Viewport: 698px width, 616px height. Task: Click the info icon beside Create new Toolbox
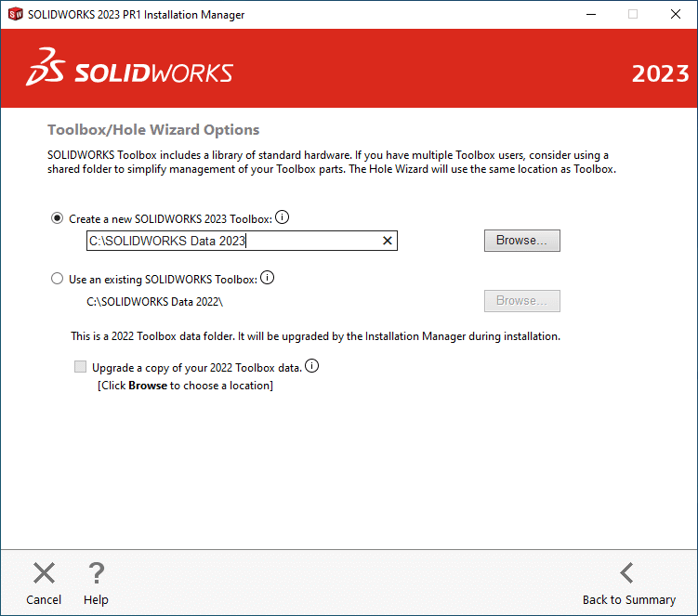(x=283, y=218)
